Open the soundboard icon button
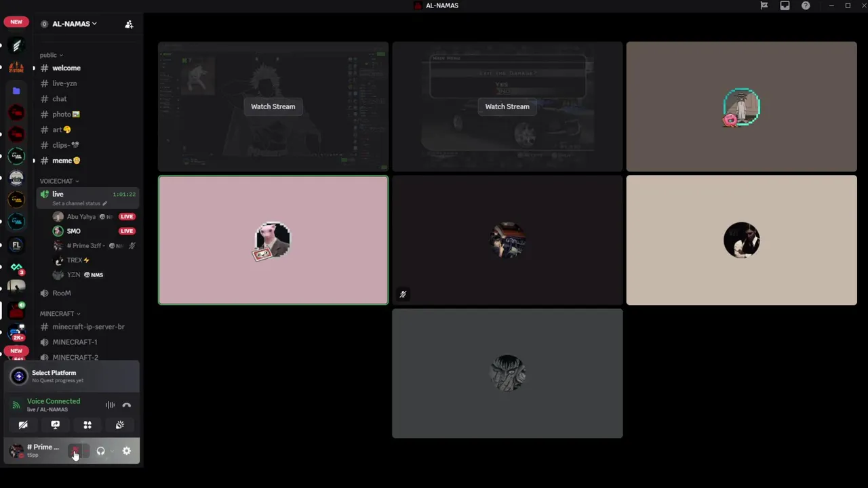Image resolution: width=868 pixels, height=488 pixels. coord(120,425)
